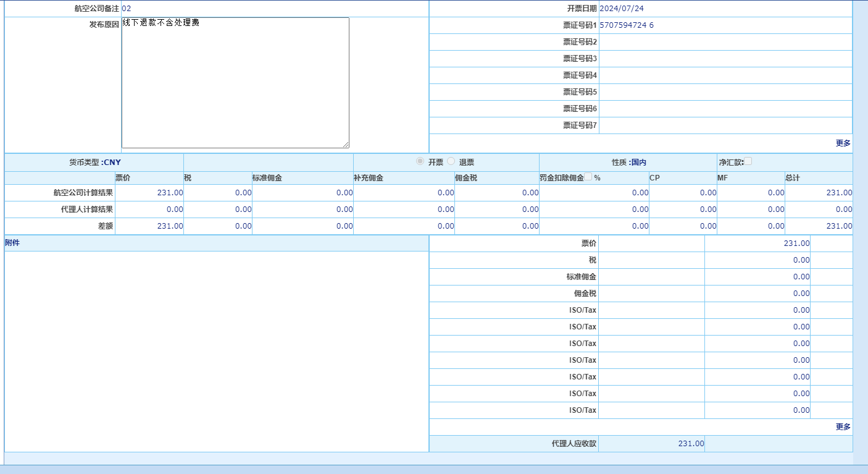Select the 开票 radio button
868x474 pixels.
point(420,161)
